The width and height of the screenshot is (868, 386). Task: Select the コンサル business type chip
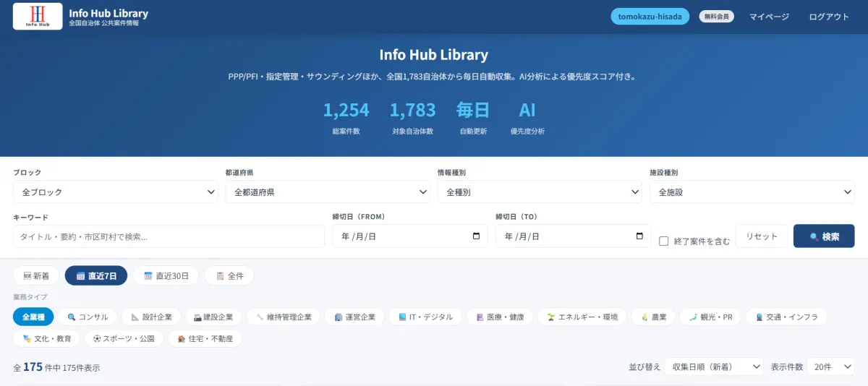point(88,317)
